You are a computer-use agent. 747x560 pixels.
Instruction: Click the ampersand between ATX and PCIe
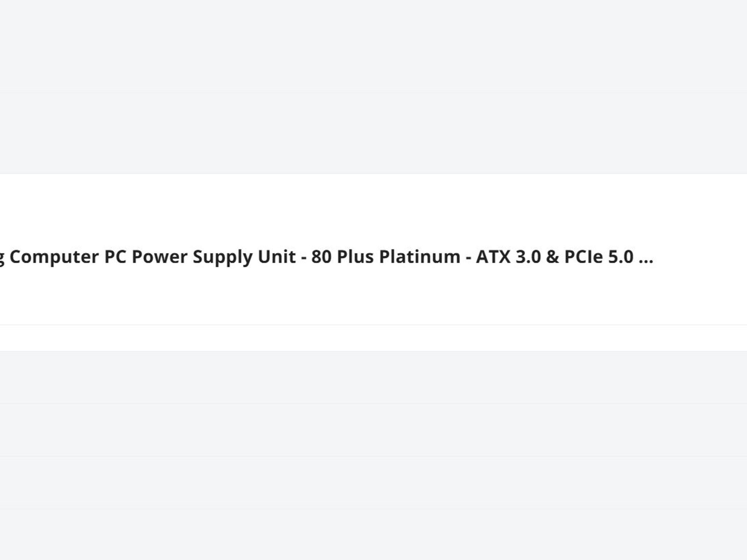(552, 257)
